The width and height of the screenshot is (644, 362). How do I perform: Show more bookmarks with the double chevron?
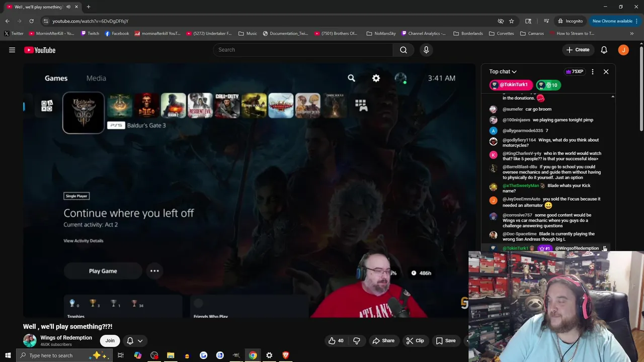pos(632,34)
